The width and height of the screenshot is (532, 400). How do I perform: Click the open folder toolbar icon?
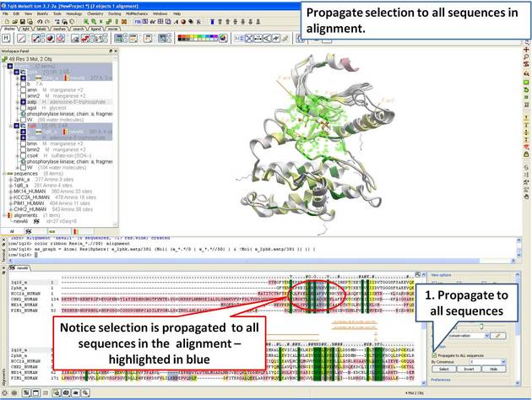click(14, 22)
